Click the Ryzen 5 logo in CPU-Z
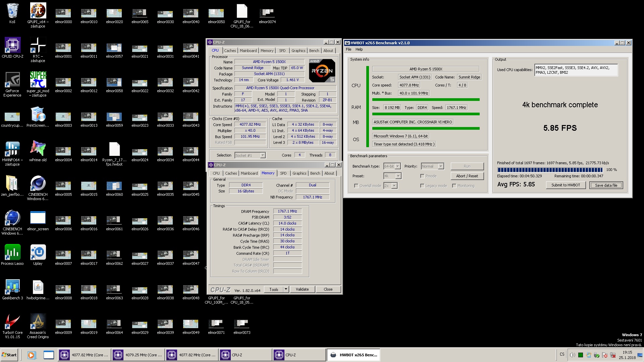Viewport: 644px width, 362px height. point(322,71)
